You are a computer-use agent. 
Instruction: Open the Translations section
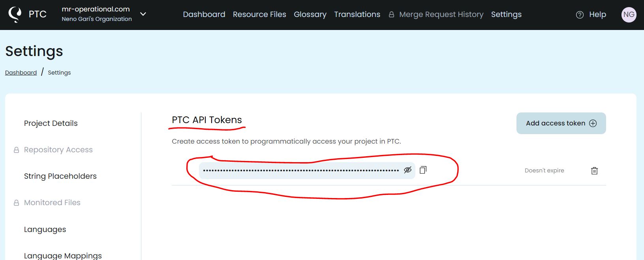click(357, 15)
